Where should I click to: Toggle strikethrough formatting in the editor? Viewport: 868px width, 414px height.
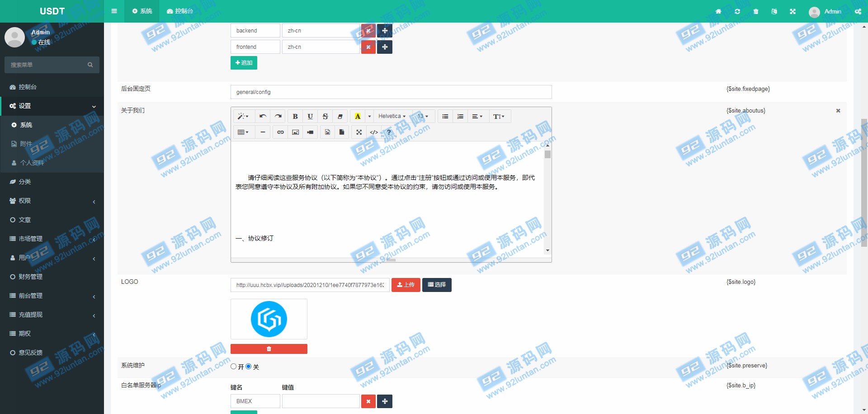(325, 117)
